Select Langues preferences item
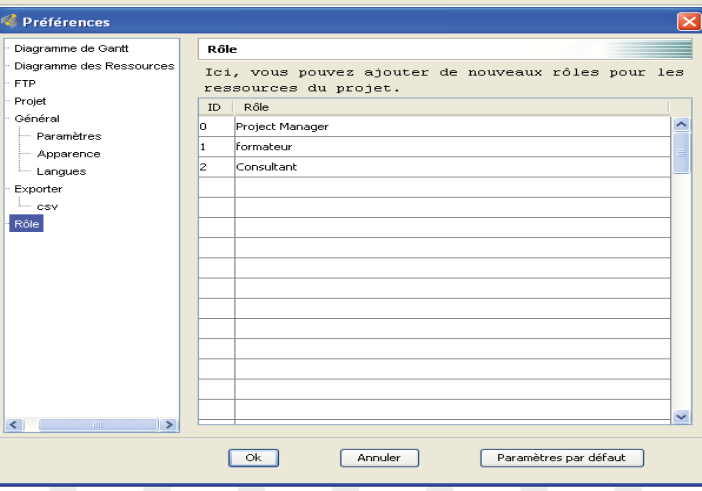702x491 pixels. [x=61, y=171]
